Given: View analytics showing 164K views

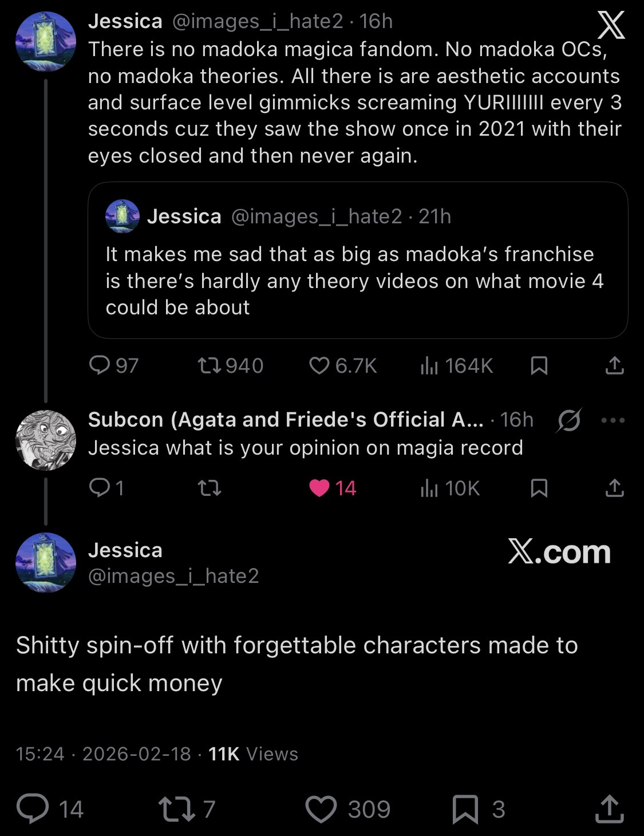Looking at the screenshot, I should (429, 365).
